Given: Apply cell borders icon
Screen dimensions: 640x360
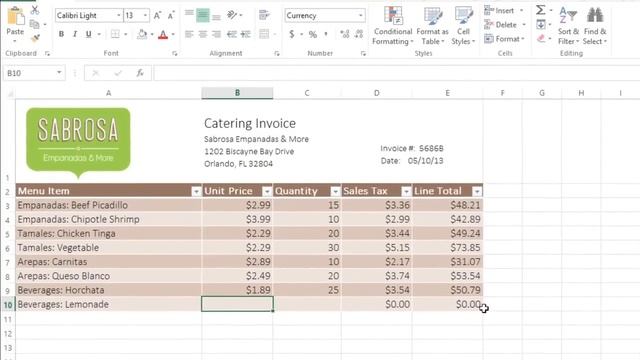Looking at the screenshot, I should tap(115, 34).
